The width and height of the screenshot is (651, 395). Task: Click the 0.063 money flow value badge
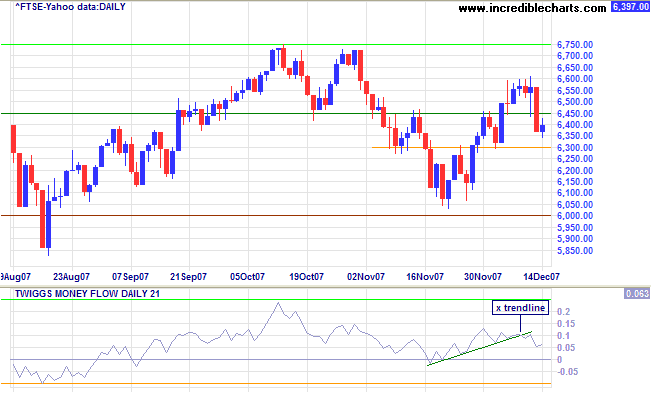point(636,294)
